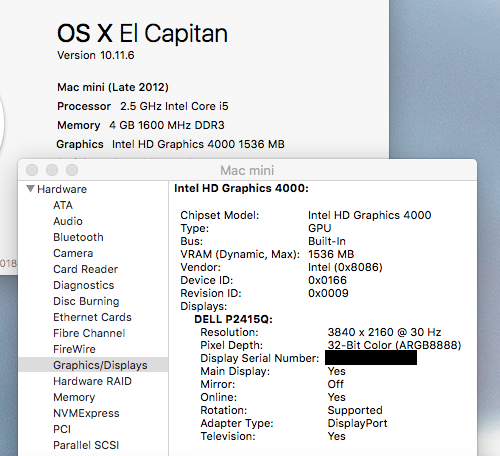Select Card Reader in sidebar
This screenshot has height=456, width=500.
point(86,269)
